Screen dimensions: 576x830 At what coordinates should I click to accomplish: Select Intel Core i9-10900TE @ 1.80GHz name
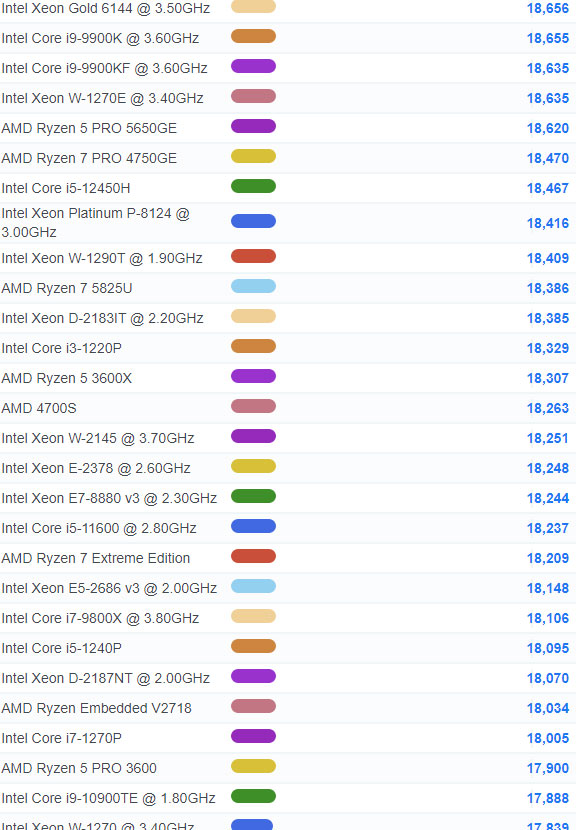[109, 798]
